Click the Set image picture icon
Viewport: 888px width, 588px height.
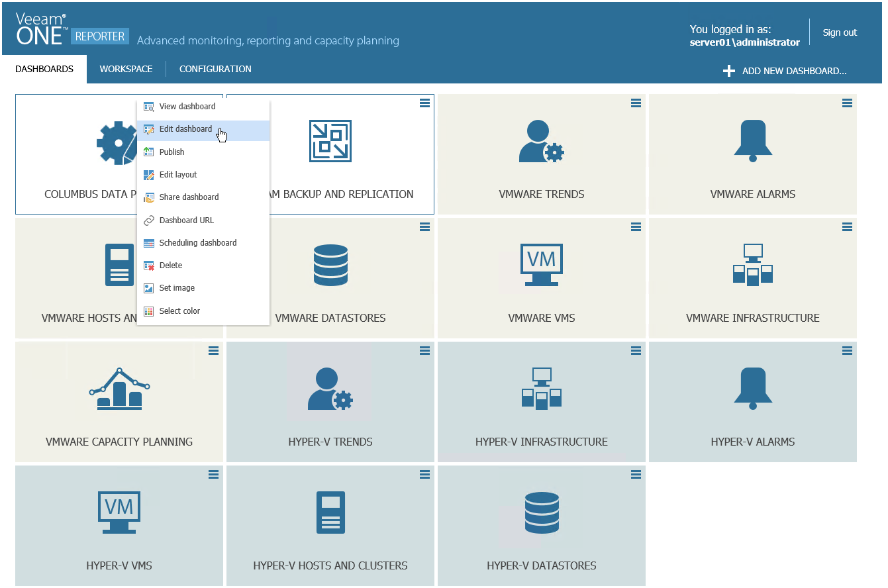point(149,288)
